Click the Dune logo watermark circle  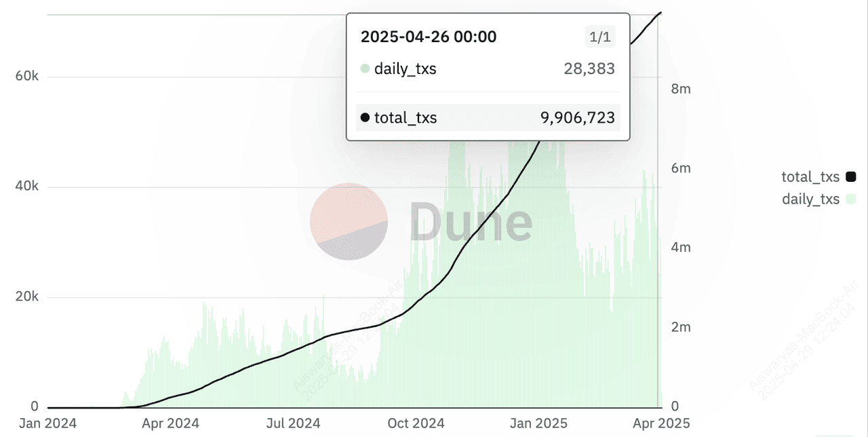coord(349,222)
